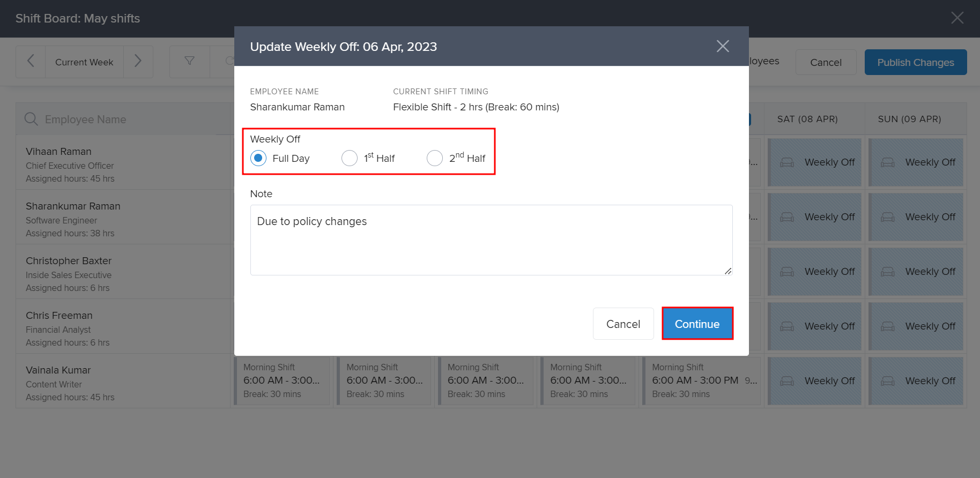
Task: Go to the previous week arrow
Action: [31, 62]
